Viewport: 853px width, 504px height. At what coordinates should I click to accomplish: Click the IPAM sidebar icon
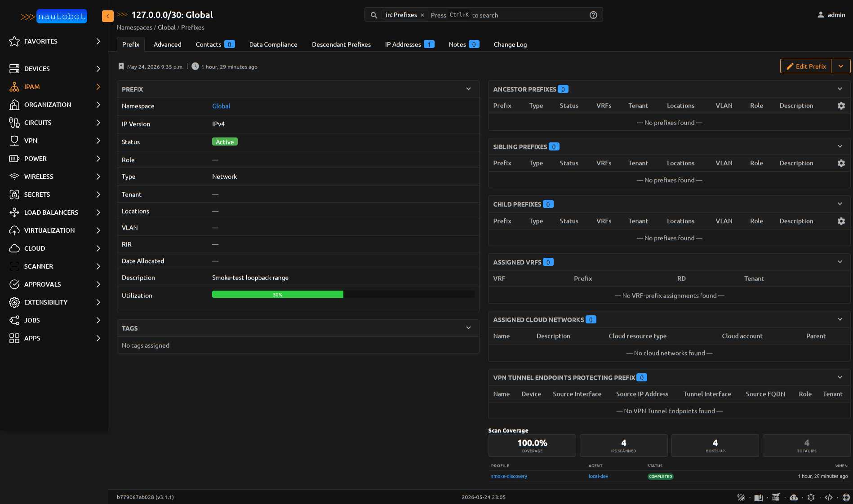pos(14,87)
